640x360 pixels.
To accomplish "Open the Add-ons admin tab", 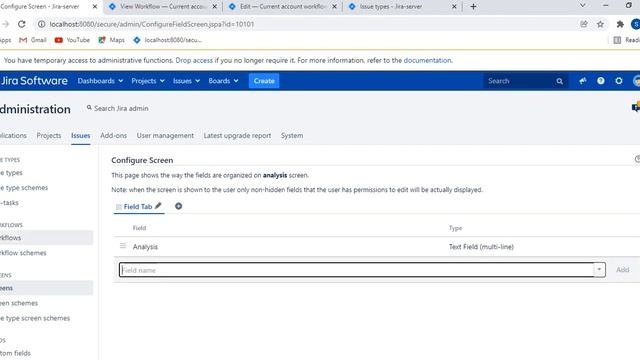I will 113,136.
